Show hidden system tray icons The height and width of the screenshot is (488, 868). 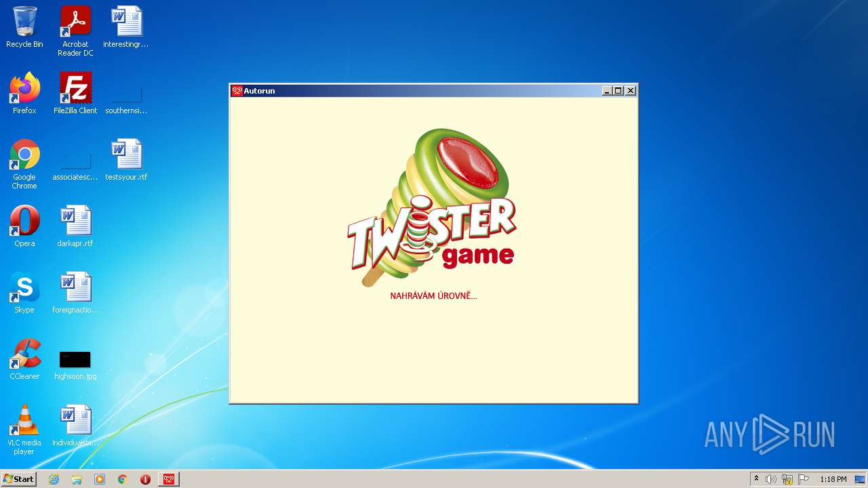756,479
